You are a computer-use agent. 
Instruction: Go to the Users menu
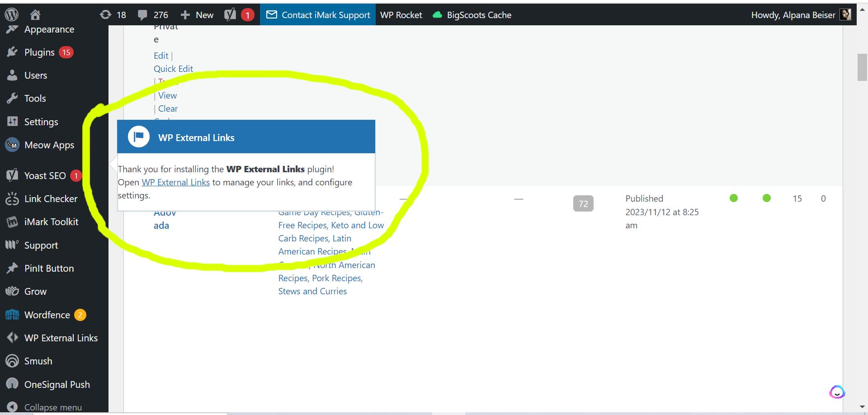[x=36, y=75]
